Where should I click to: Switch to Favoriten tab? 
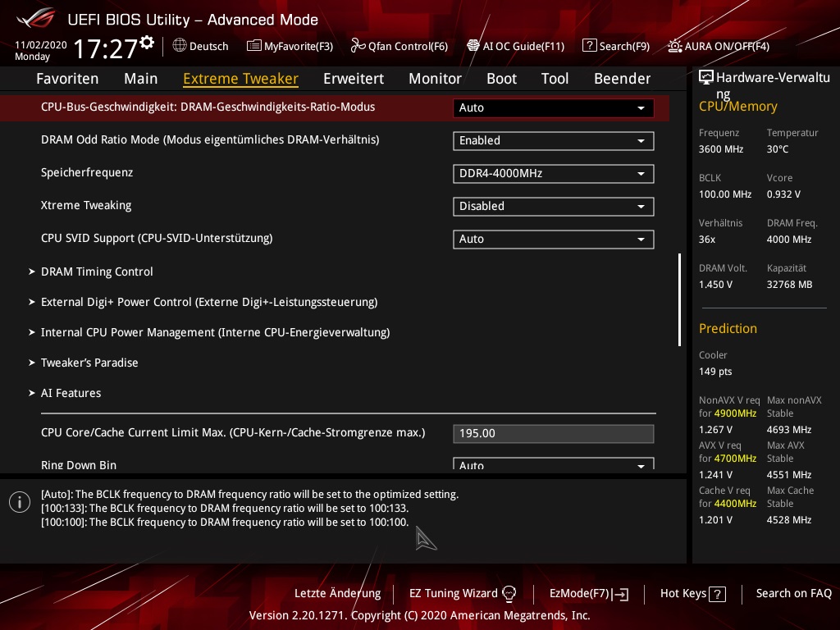click(x=67, y=79)
